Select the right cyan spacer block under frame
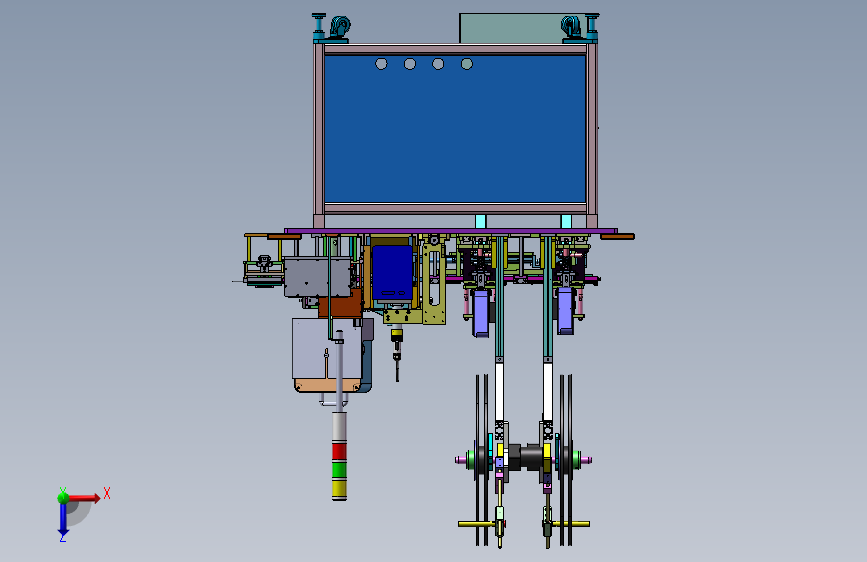The image size is (867, 562). point(566,221)
